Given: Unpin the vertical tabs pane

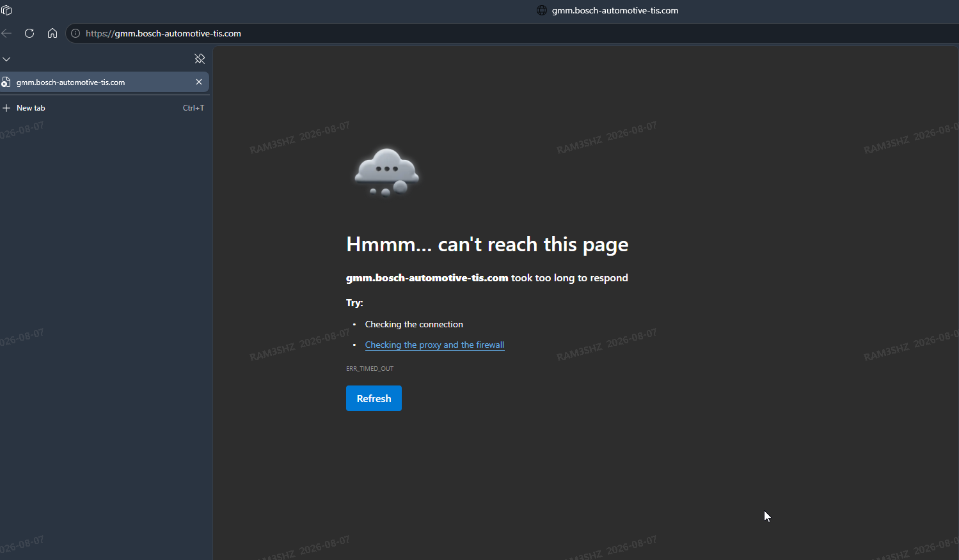Looking at the screenshot, I should [x=200, y=59].
